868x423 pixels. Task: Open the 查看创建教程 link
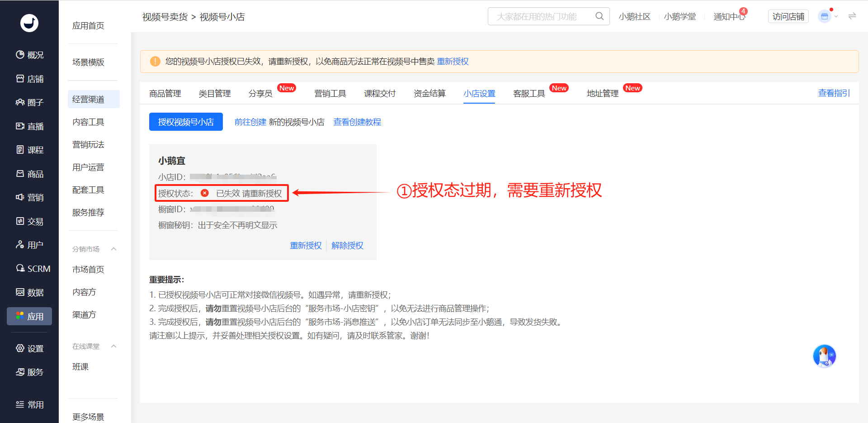pyautogui.click(x=357, y=122)
